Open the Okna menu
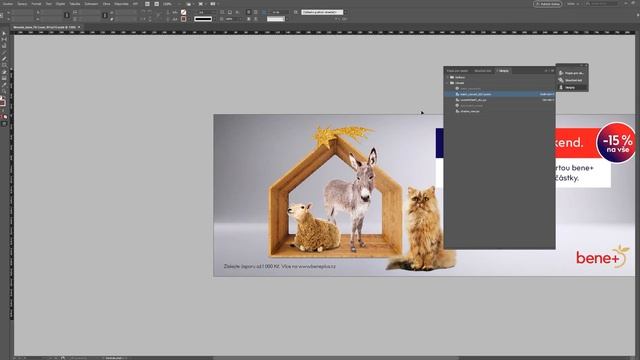Screen dimensions: 640x360 click(107, 4)
